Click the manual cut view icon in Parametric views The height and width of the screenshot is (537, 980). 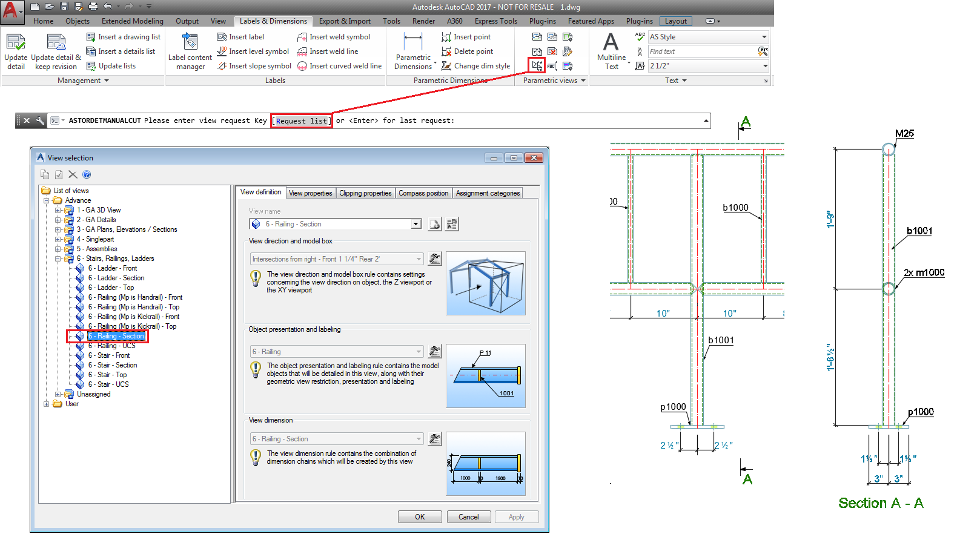point(537,65)
